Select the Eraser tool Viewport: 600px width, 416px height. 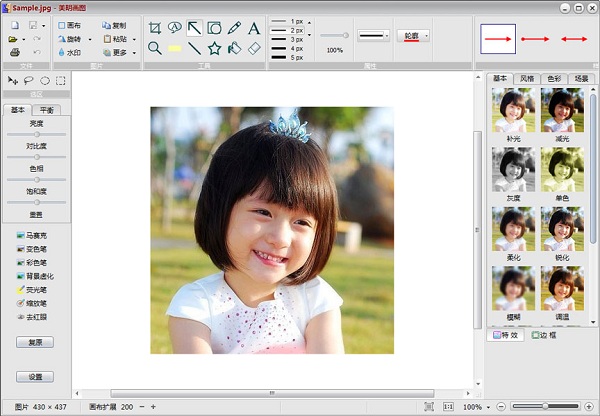[254, 48]
